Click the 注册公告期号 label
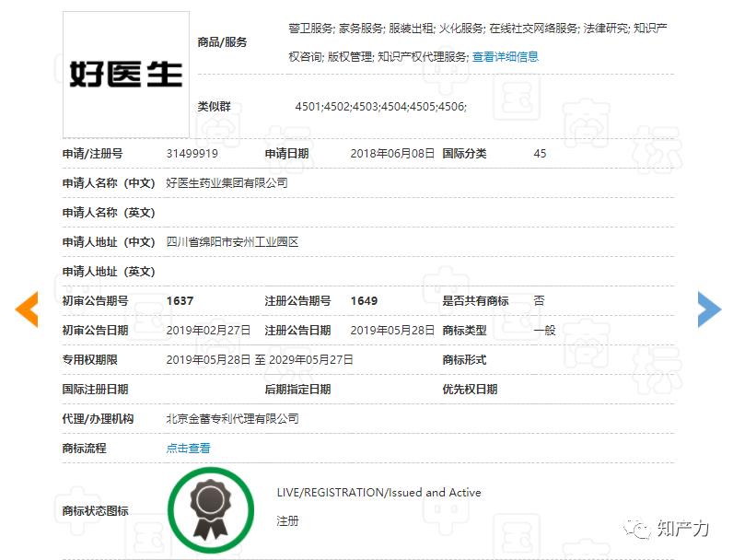 coord(297,301)
